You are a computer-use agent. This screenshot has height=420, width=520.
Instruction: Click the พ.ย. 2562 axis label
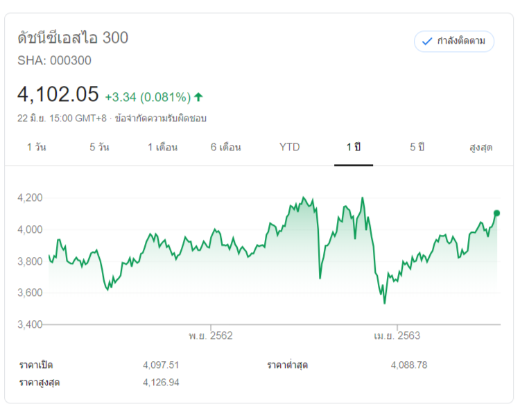tap(210, 336)
